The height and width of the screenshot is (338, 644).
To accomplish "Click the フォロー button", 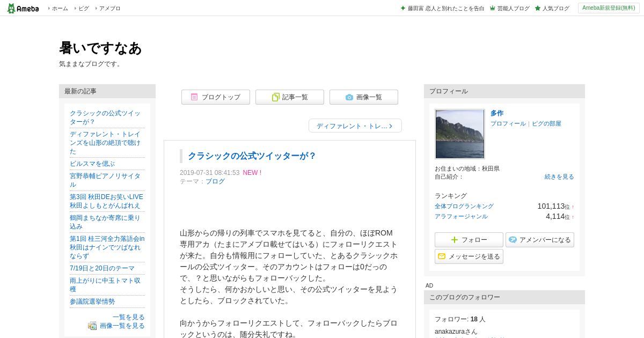I will click(x=469, y=240).
